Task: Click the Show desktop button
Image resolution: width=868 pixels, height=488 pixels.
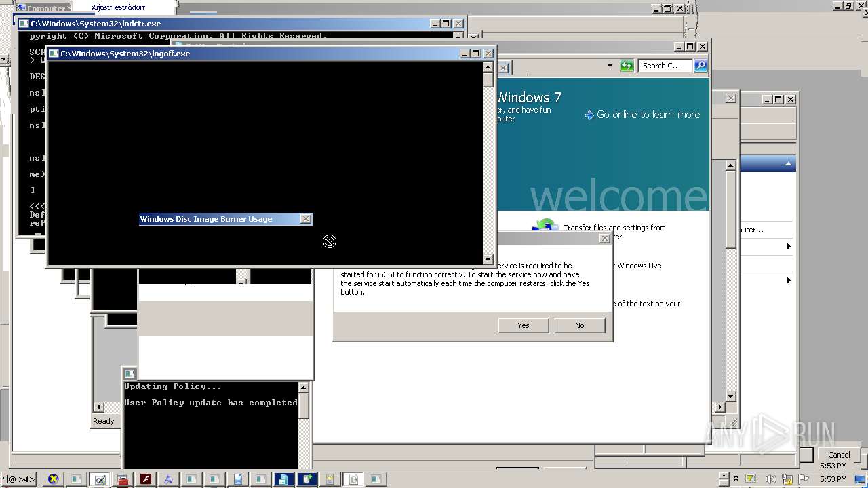Action: click(861, 479)
